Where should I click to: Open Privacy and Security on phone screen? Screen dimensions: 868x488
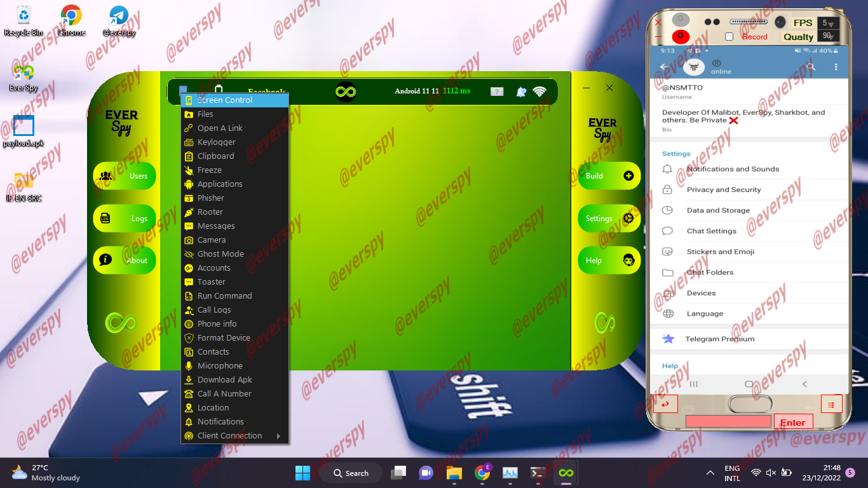coord(750,189)
